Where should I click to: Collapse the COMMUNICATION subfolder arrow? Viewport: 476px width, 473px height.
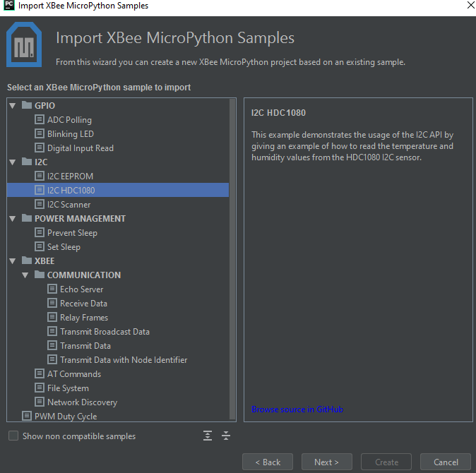[25, 275]
